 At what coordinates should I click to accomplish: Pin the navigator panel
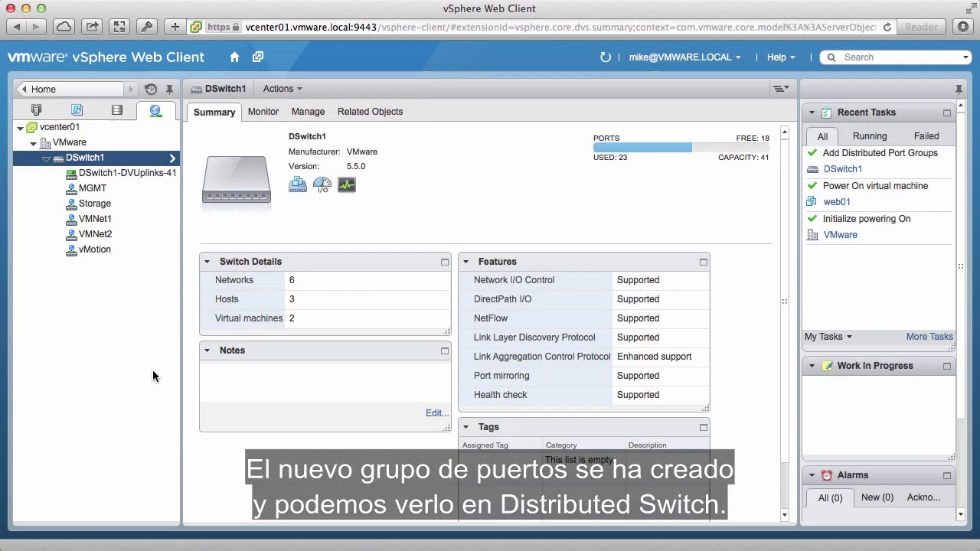[169, 90]
